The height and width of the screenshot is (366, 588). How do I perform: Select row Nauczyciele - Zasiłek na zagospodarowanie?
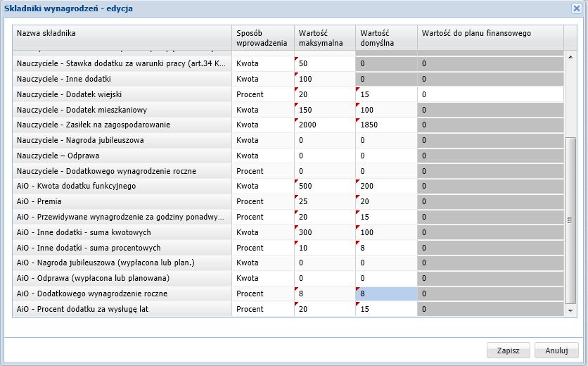288,125
